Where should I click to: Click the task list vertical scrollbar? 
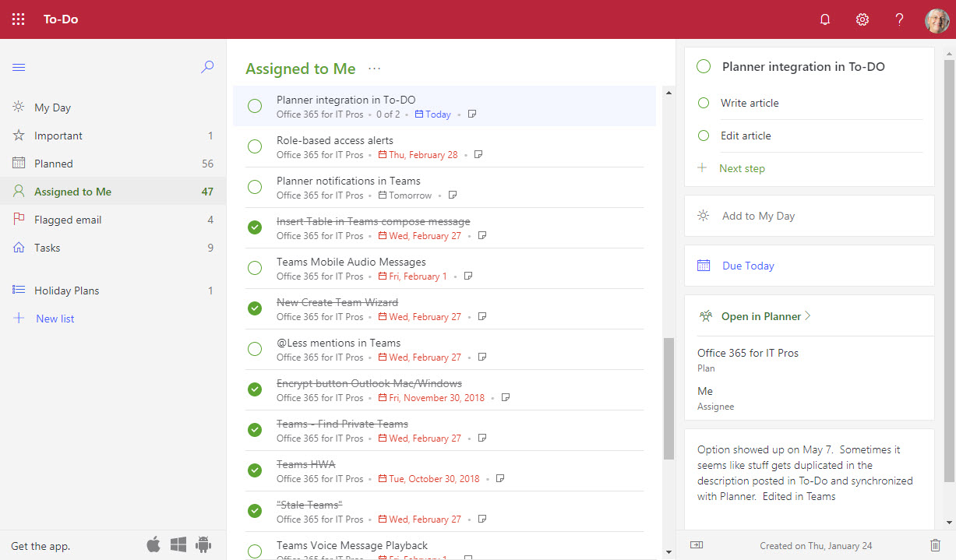click(x=668, y=397)
